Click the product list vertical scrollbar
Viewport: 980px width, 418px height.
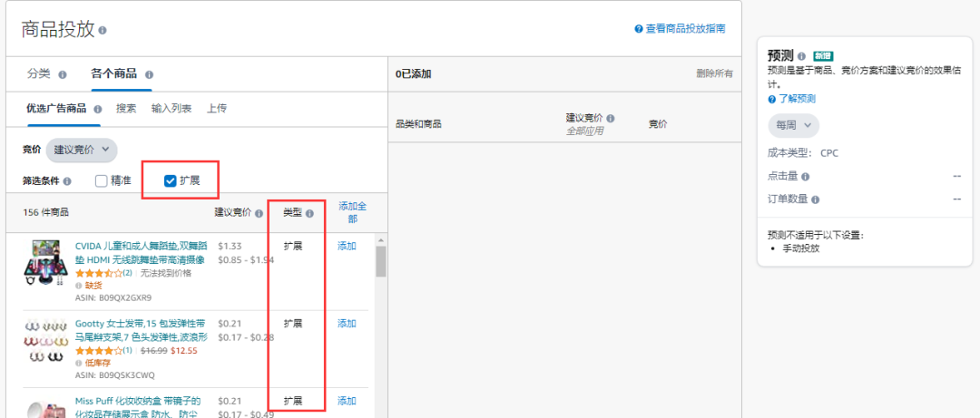(381, 263)
